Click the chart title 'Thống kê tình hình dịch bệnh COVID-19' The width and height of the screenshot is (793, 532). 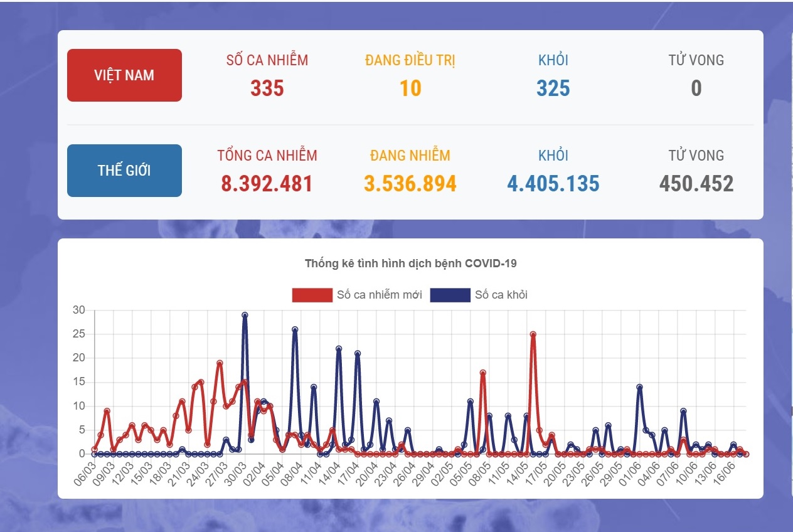tap(410, 263)
